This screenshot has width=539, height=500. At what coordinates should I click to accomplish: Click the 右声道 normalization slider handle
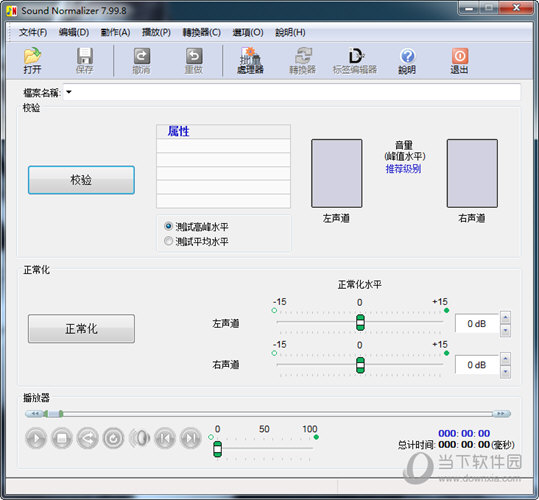tap(360, 365)
